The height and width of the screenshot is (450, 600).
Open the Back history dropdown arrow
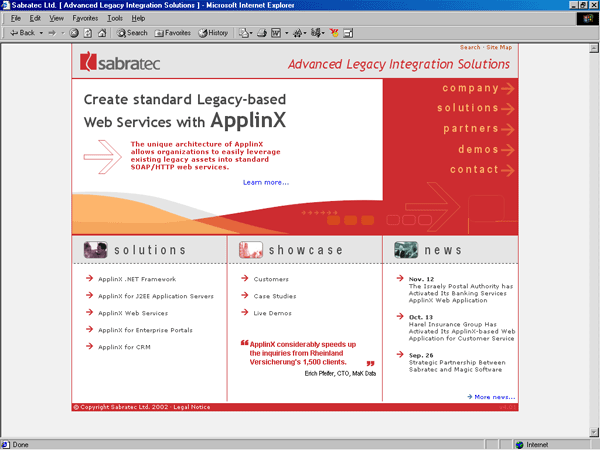[41, 33]
